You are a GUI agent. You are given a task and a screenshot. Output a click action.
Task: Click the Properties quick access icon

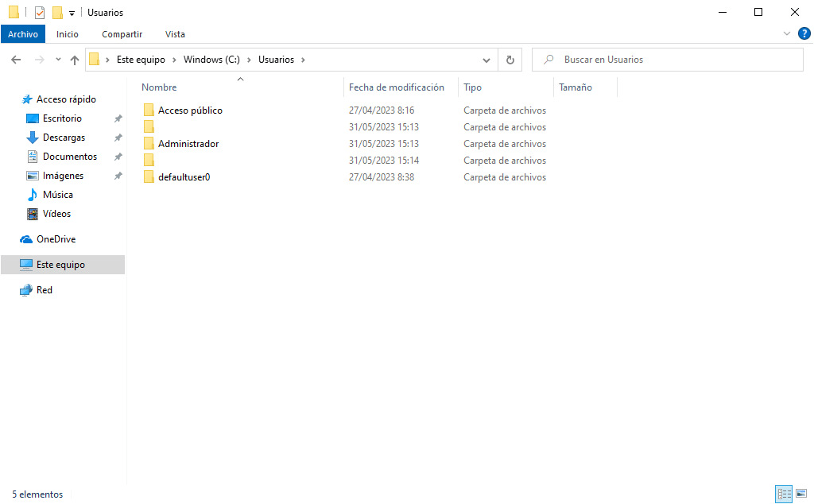click(x=40, y=13)
